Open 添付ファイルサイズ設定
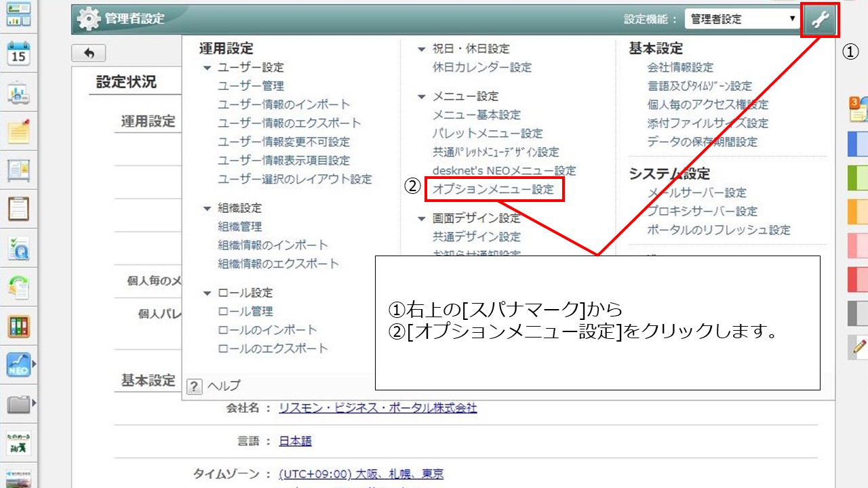This screenshot has height=488, width=868. pos(708,123)
